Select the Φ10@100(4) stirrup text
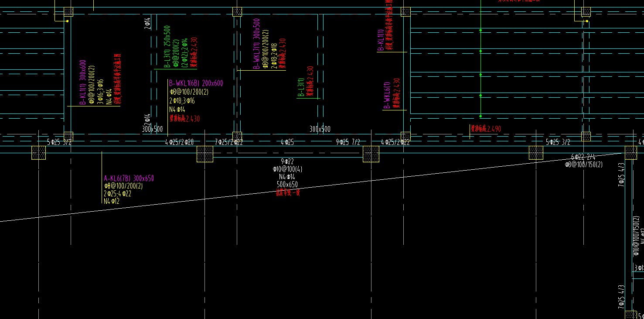The image size is (644, 319). (287, 169)
